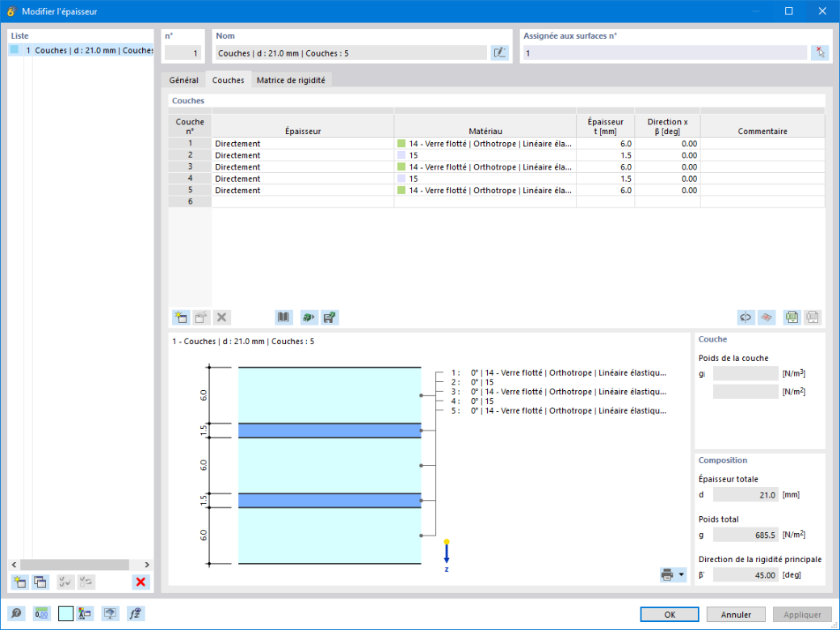Open print dropdown arrow in preview

coord(682,575)
